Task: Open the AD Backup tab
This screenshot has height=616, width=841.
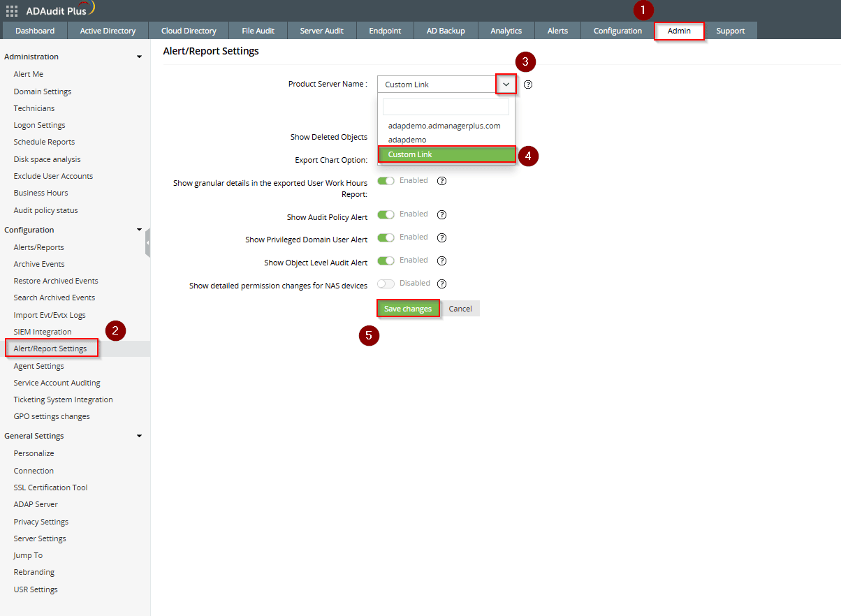Action: click(x=446, y=31)
